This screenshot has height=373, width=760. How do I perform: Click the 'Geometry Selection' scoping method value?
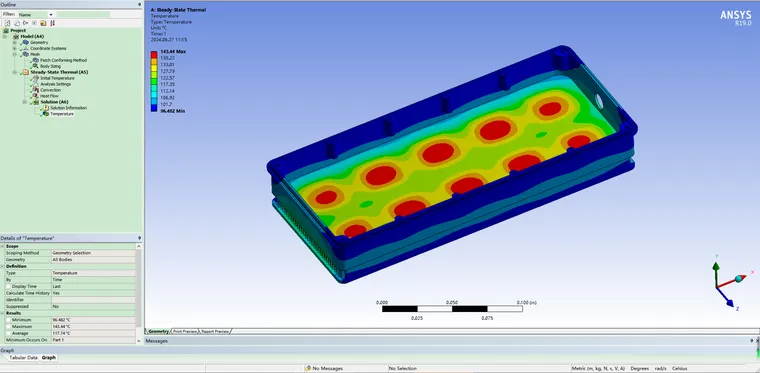(x=93, y=253)
